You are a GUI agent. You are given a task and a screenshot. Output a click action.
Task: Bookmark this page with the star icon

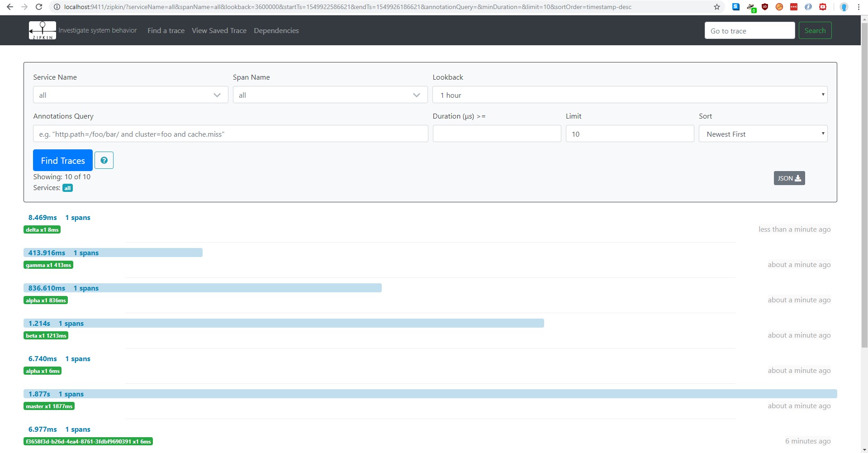(x=717, y=7)
